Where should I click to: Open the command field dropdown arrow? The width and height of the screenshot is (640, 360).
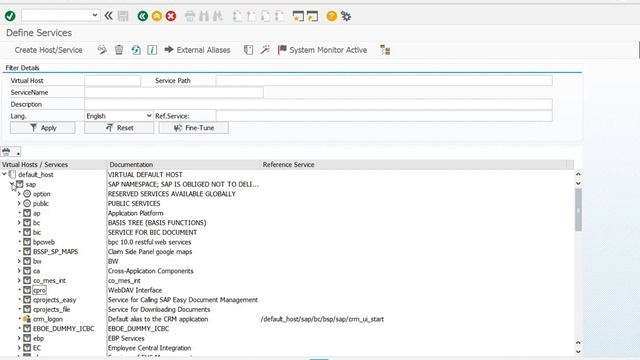click(x=95, y=16)
